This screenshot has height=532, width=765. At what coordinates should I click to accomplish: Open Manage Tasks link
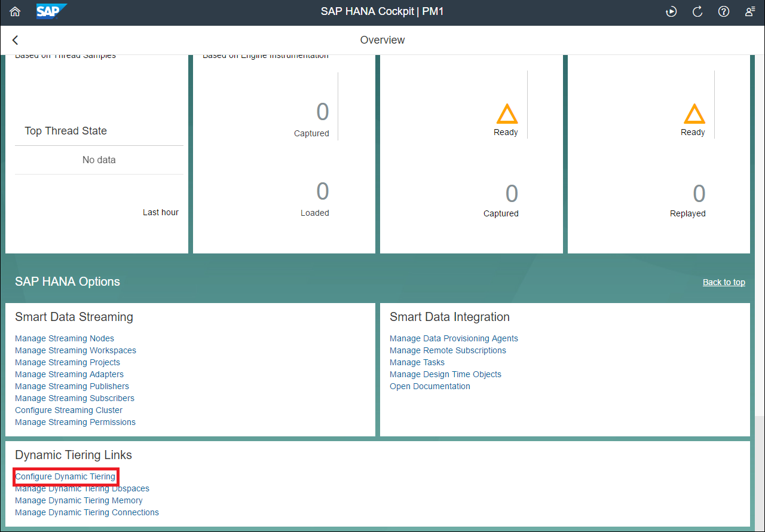point(417,362)
